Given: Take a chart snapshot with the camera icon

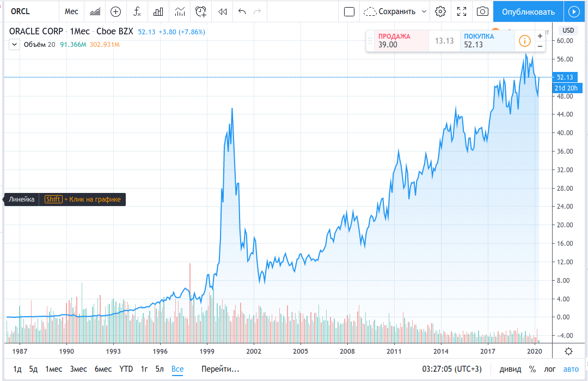Looking at the screenshot, I should (482, 11).
